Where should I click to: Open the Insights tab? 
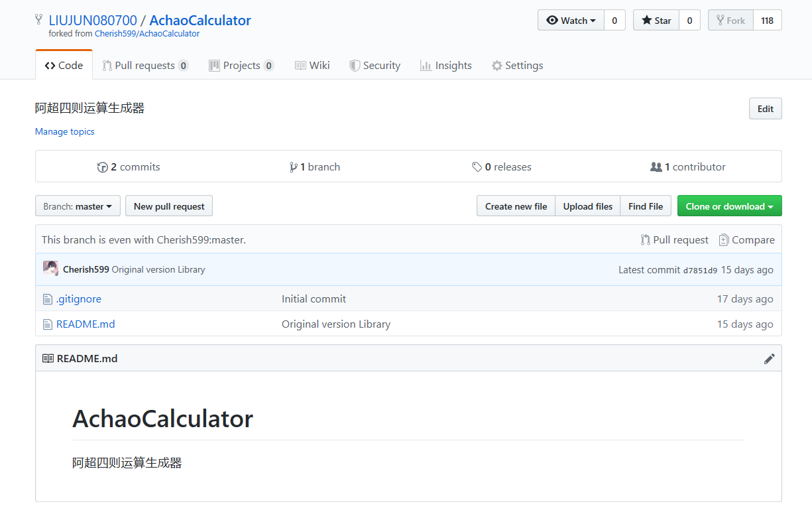coord(446,65)
